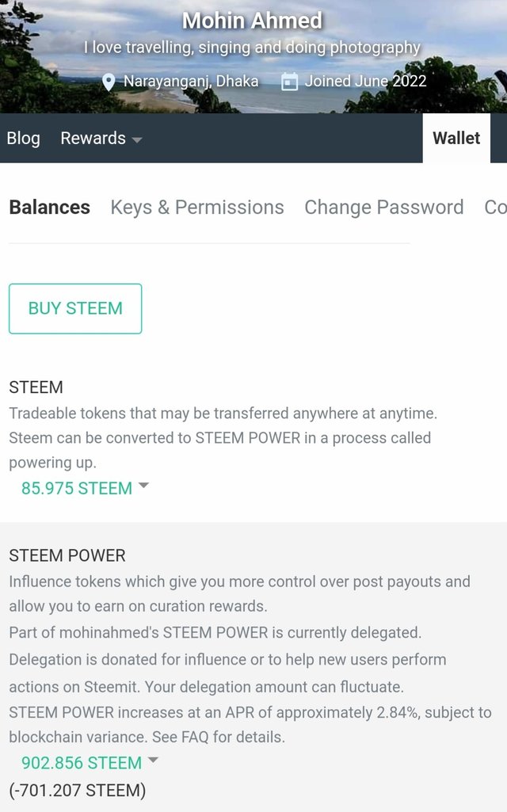The width and height of the screenshot is (507, 812).
Task: Click the STEEM POWER section heading
Action: point(67,555)
